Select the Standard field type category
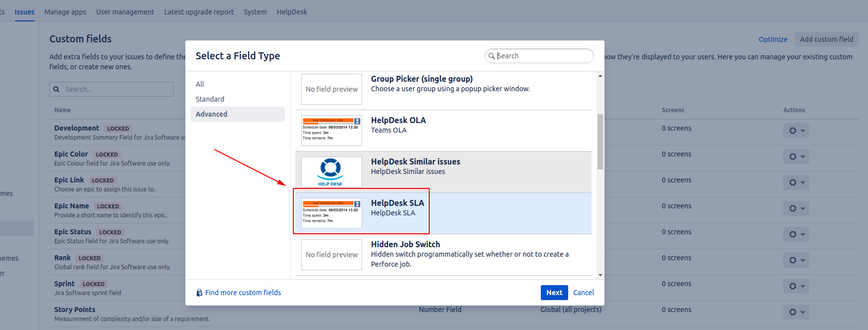This screenshot has height=330, width=868. tap(238, 99)
